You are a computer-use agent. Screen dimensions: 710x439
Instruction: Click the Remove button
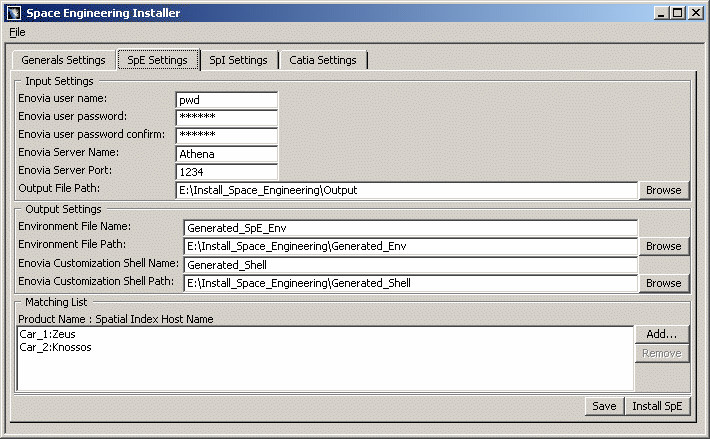[662, 353]
